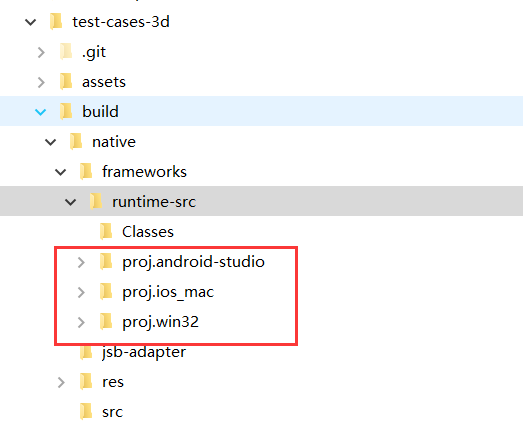Click the native folder icon
The width and height of the screenshot is (523, 429).
[x=76, y=141]
